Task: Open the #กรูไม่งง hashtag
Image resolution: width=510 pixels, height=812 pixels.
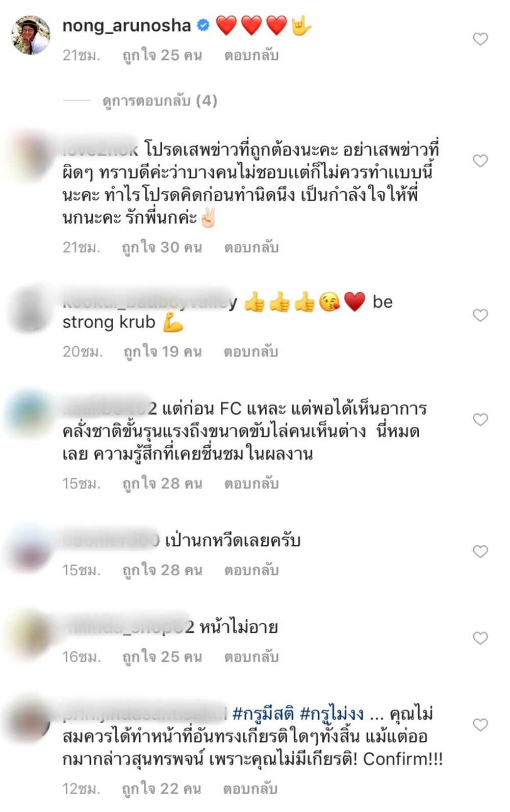Action: [331, 714]
